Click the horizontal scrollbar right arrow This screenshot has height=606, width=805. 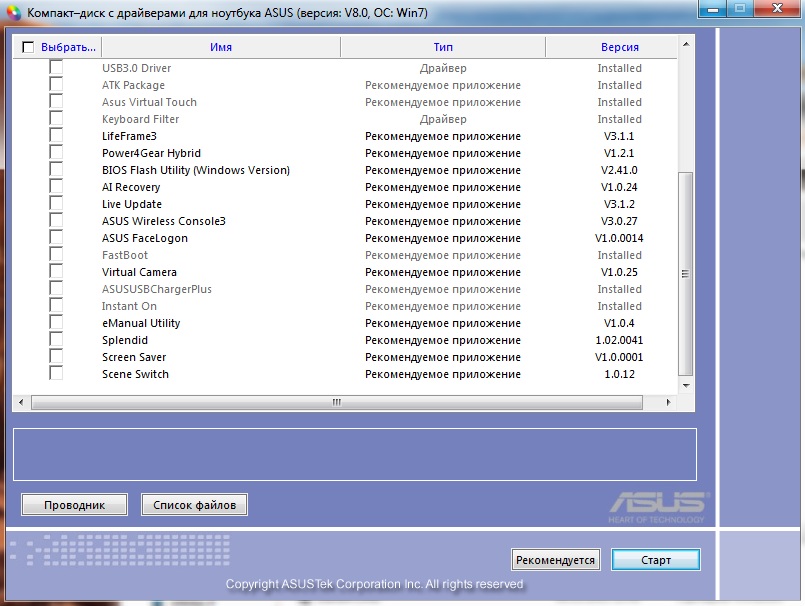click(669, 402)
